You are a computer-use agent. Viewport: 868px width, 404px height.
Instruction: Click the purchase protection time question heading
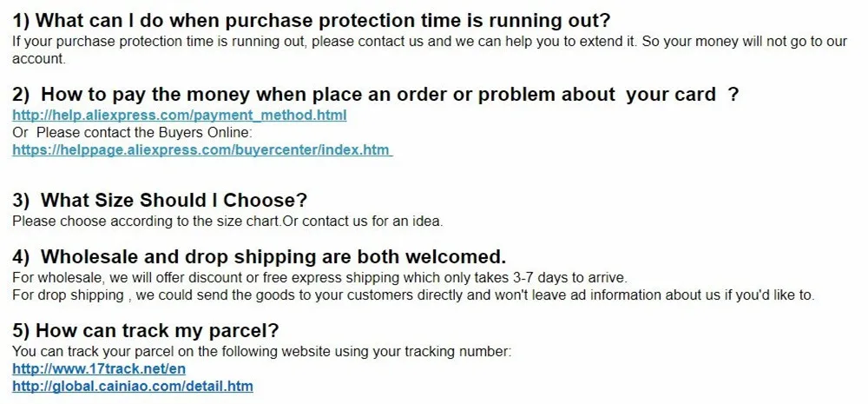[311, 20]
